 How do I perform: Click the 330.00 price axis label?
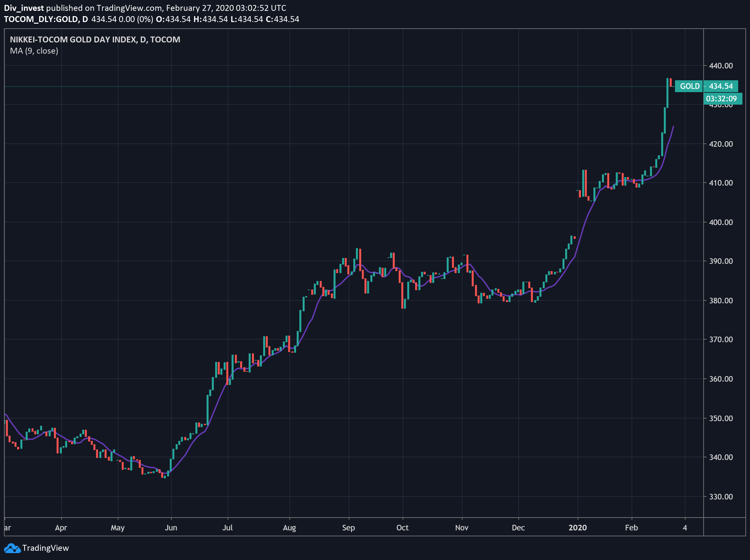pos(721,496)
